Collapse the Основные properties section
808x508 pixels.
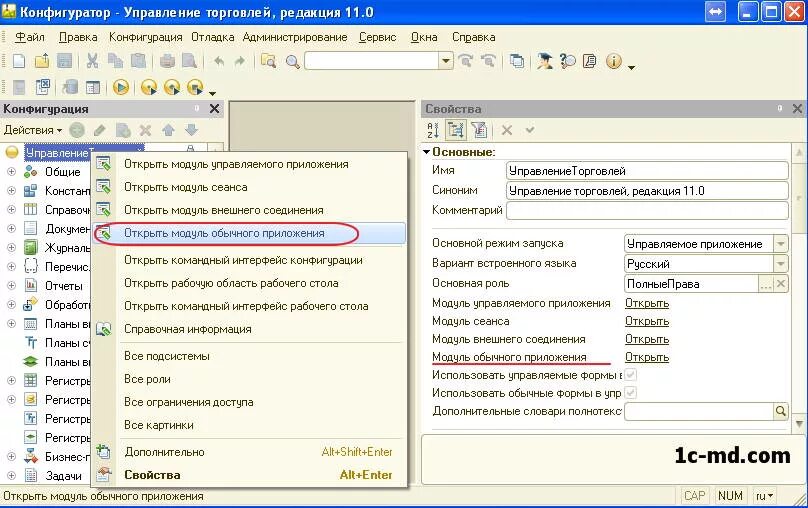click(426, 152)
